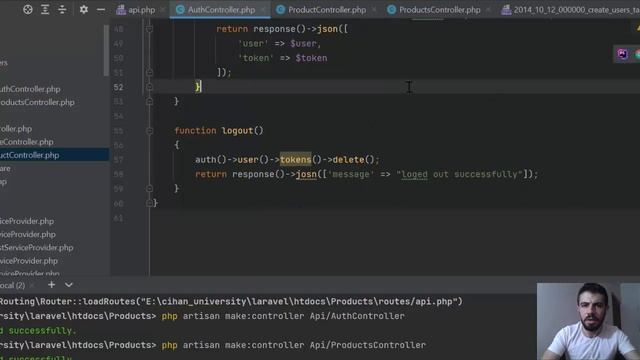Select the Local (2) terminal tab
This screenshot has height=360, width=640.
[12, 285]
